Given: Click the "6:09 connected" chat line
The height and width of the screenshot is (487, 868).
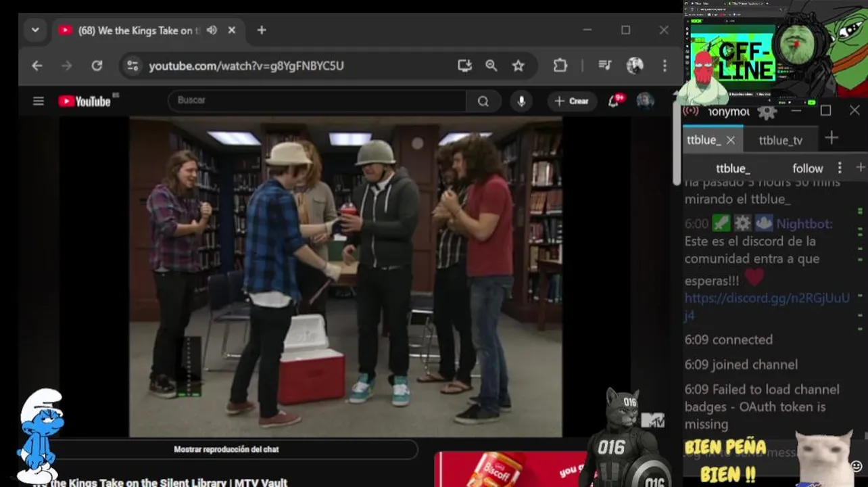Looking at the screenshot, I should [728, 340].
